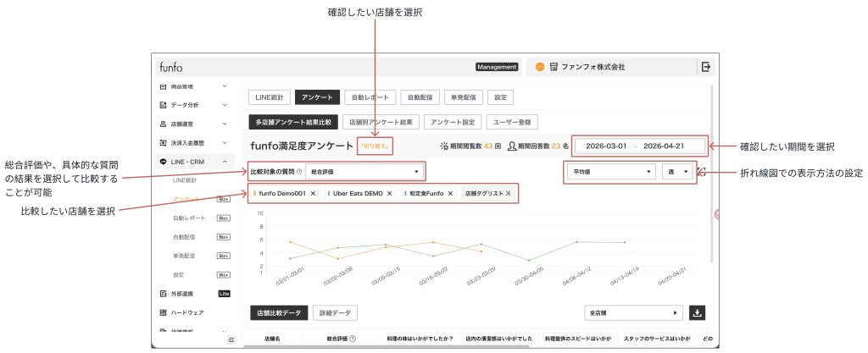Click the sidebar collapse icon at bottom
This screenshot has height=353, width=868.
pyautogui.click(x=231, y=339)
